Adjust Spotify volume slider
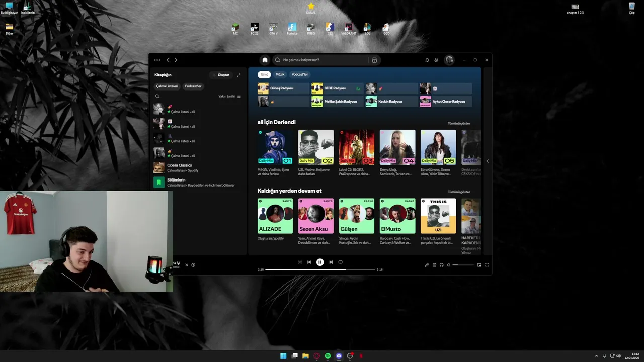644x362 pixels. [x=463, y=265]
